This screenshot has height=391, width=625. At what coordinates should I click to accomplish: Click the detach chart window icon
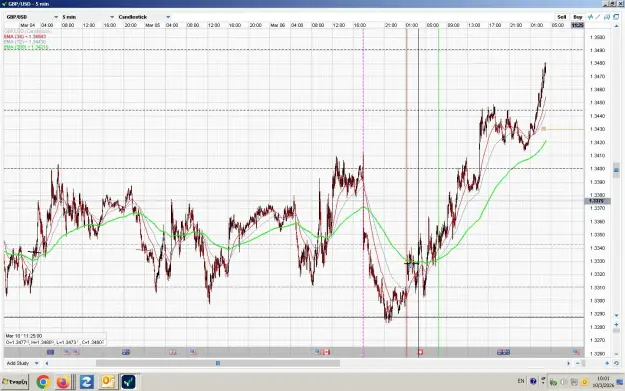[616, 17]
